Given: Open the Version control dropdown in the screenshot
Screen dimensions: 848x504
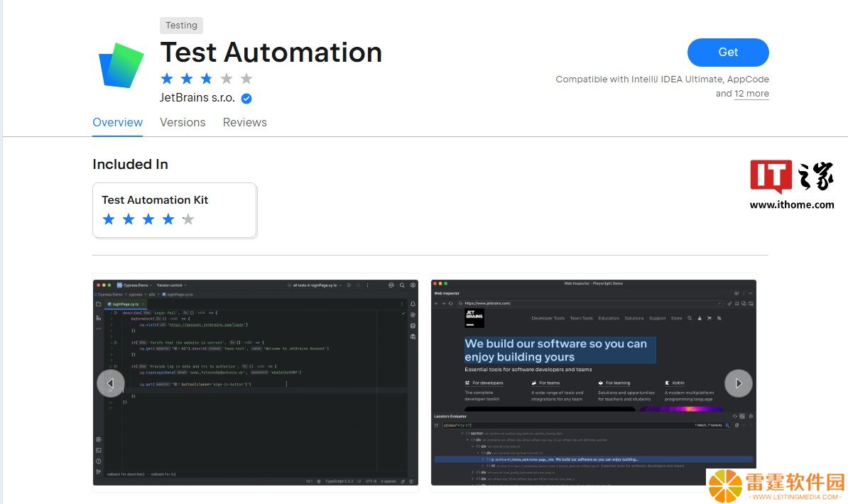Looking at the screenshot, I should tap(171, 285).
